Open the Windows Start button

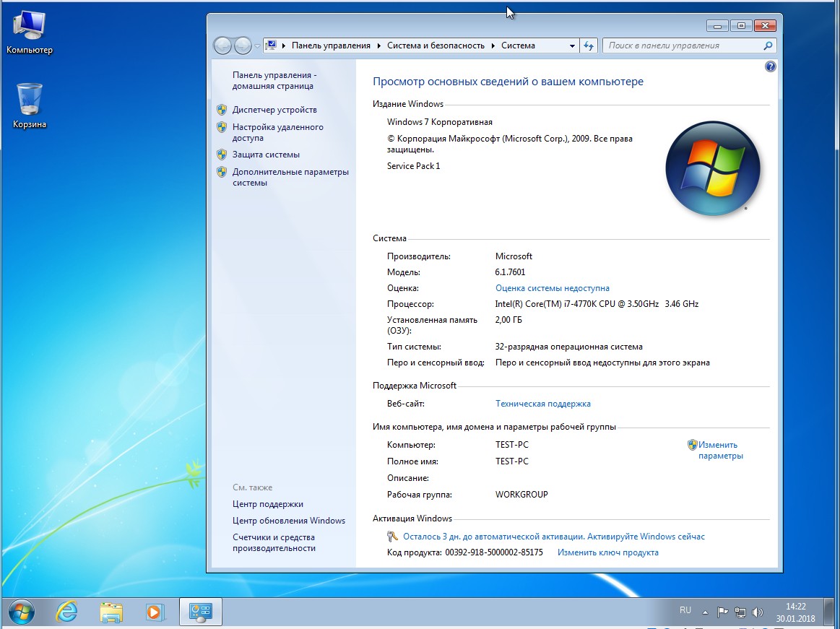(22, 612)
